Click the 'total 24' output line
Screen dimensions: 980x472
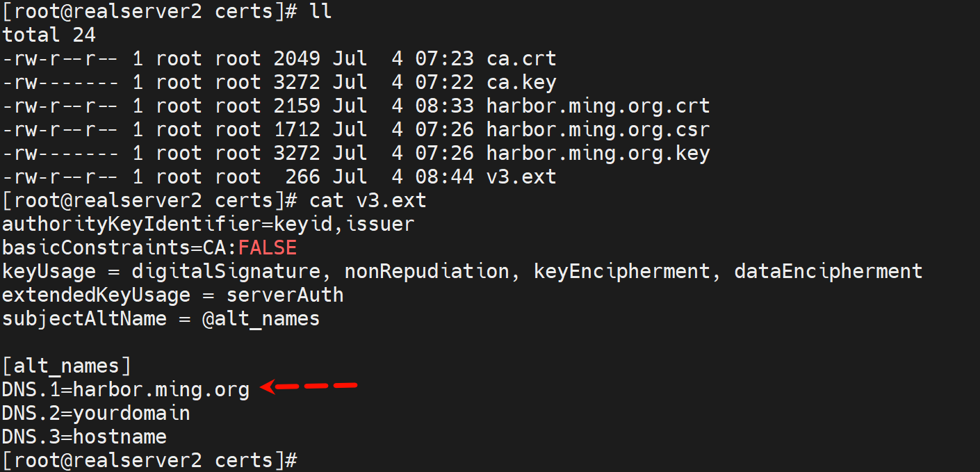coord(49,35)
